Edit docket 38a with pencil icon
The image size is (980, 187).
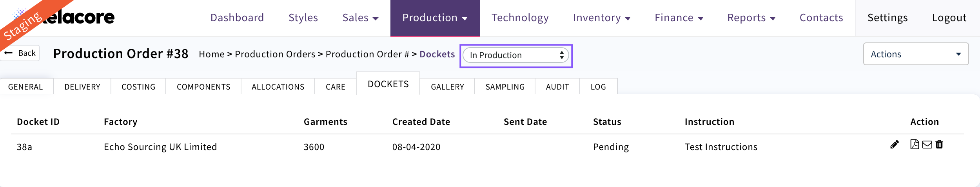894,145
